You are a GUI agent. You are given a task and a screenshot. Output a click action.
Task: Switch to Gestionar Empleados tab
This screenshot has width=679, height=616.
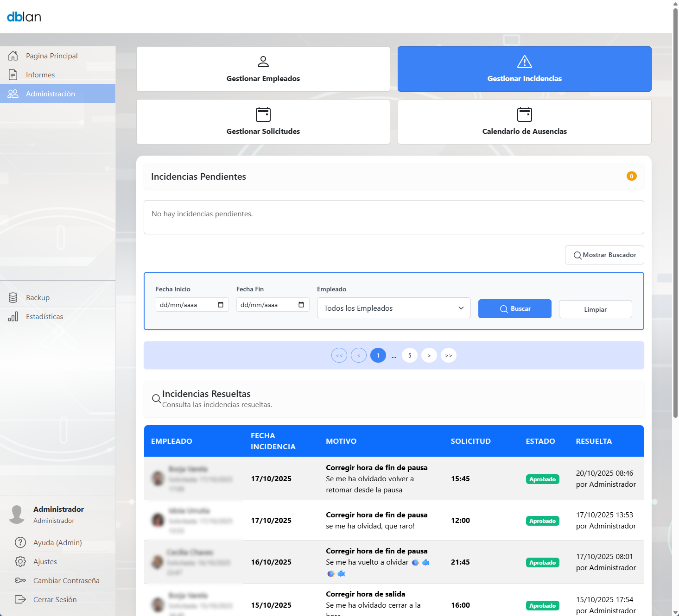click(x=263, y=69)
